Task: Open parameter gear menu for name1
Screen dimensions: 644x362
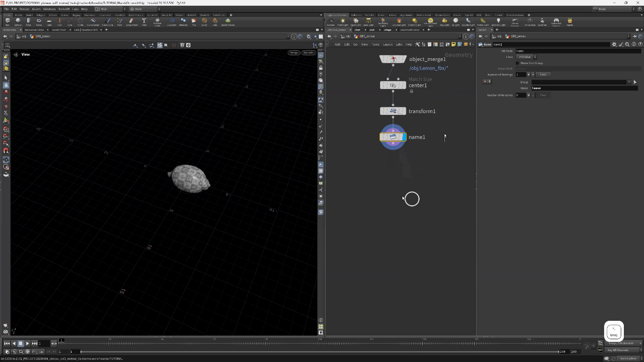Action: point(614,44)
